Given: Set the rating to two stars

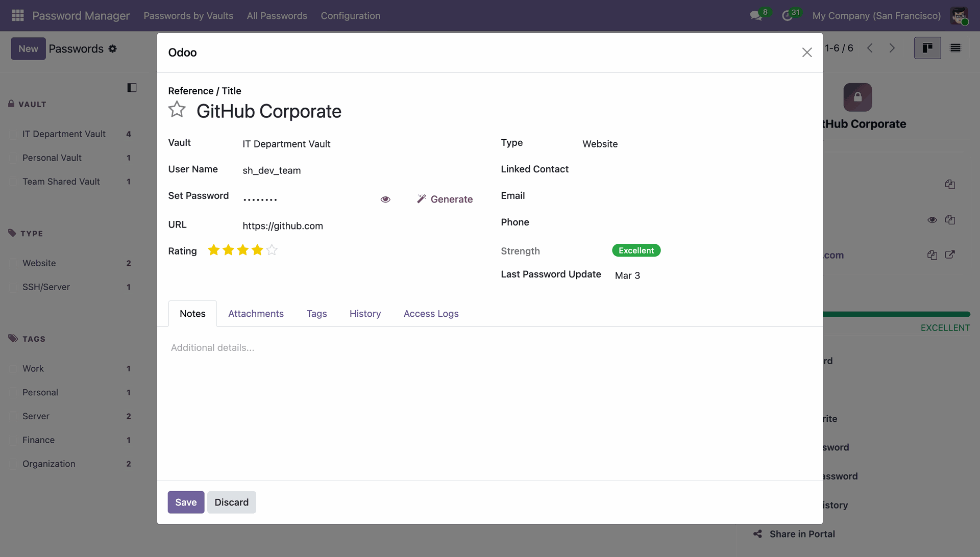Looking at the screenshot, I should point(228,250).
